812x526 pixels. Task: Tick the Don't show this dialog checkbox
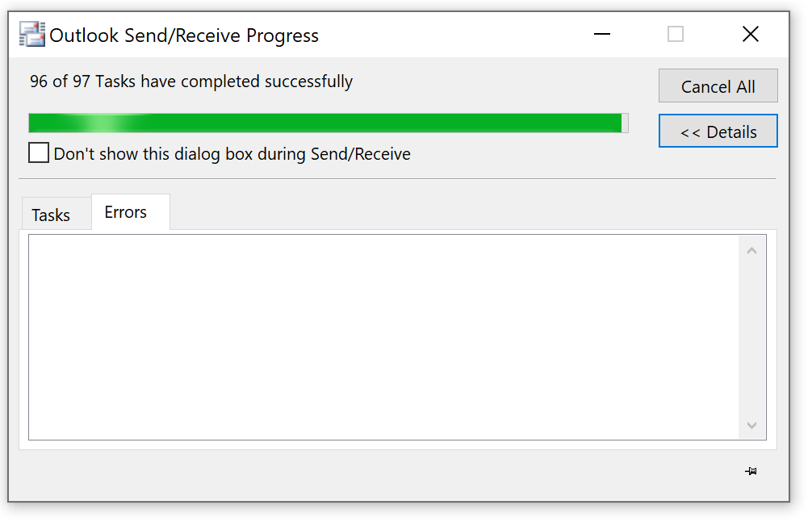tap(38, 153)
